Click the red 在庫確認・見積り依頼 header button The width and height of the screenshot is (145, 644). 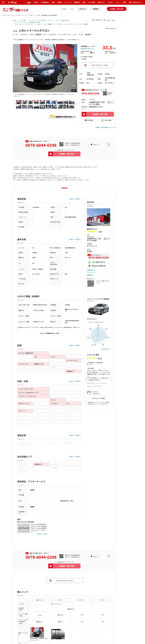click(x=116, y=9)
